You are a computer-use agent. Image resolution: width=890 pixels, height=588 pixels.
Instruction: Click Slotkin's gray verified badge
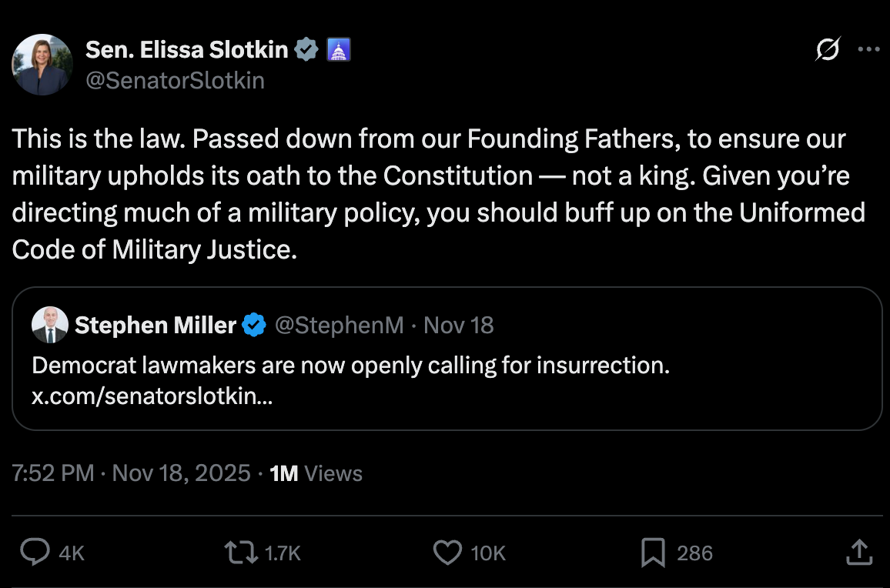306,48
